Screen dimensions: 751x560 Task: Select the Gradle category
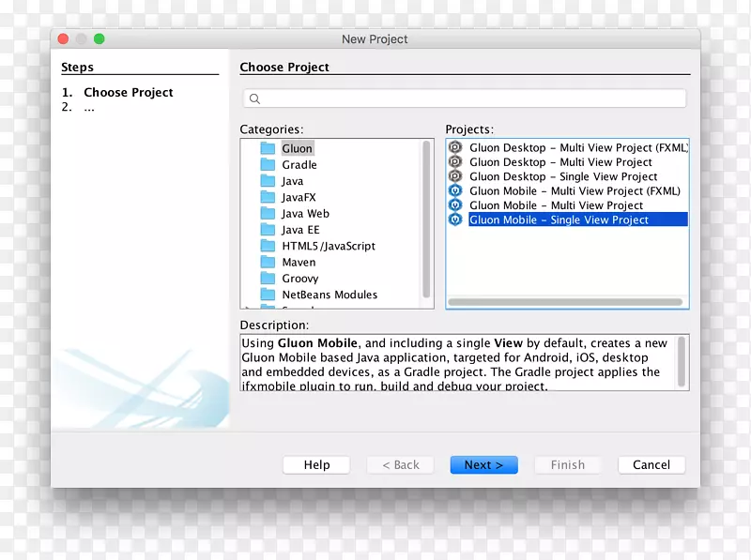299,164
